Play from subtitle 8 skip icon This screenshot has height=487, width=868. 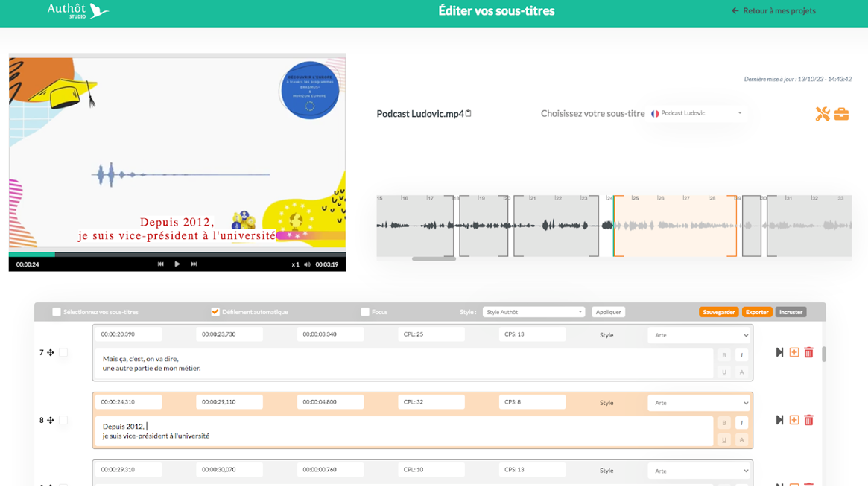click(779, 420)
